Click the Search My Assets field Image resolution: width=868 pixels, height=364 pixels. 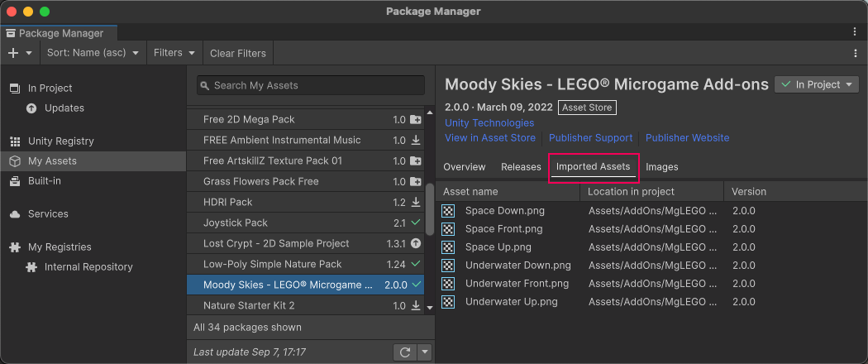(x=310, y=85)
